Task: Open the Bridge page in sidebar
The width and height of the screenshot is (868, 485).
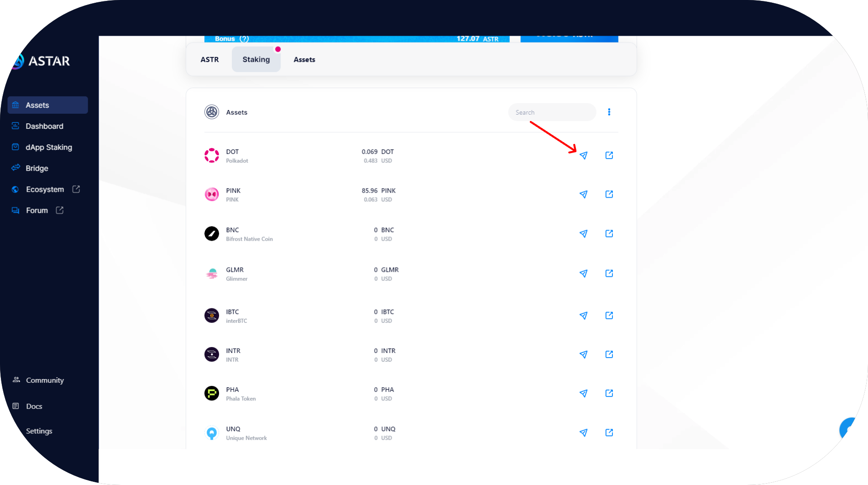Action: [x=37, y=168]
